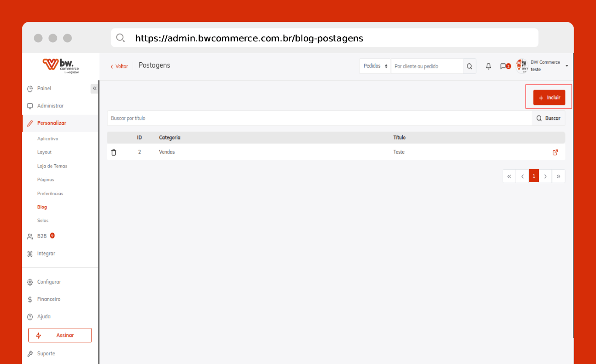
Task: Click the Postagens page title
Action: pos(154,65)
